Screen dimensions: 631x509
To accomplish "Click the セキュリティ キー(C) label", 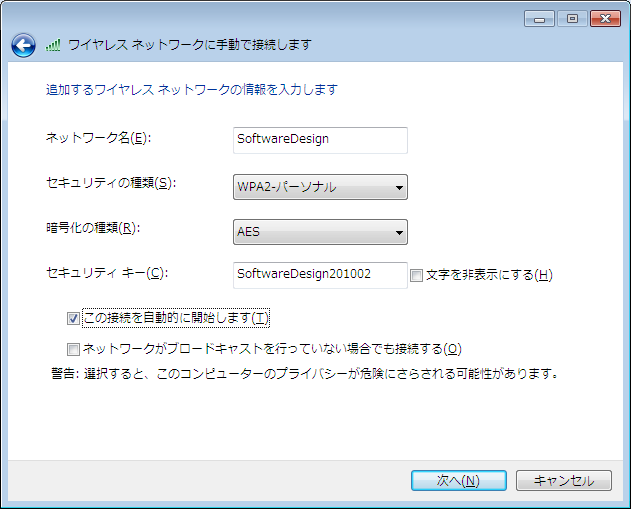I will [107, 273].
